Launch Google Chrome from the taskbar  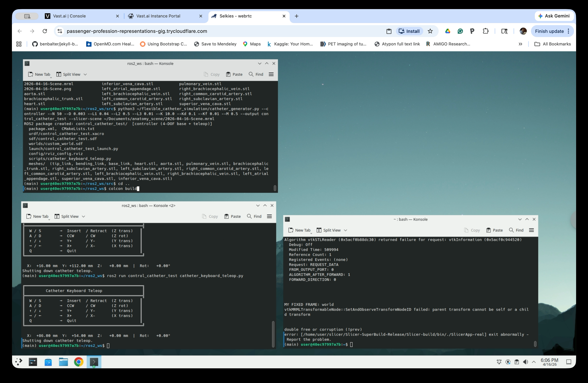pyautogui.click(x=79, y=362)
